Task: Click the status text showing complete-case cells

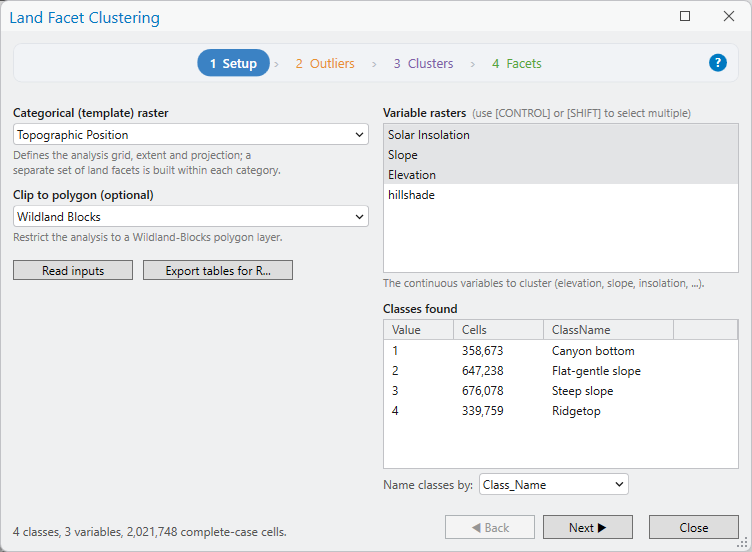Action: point(150,532)
